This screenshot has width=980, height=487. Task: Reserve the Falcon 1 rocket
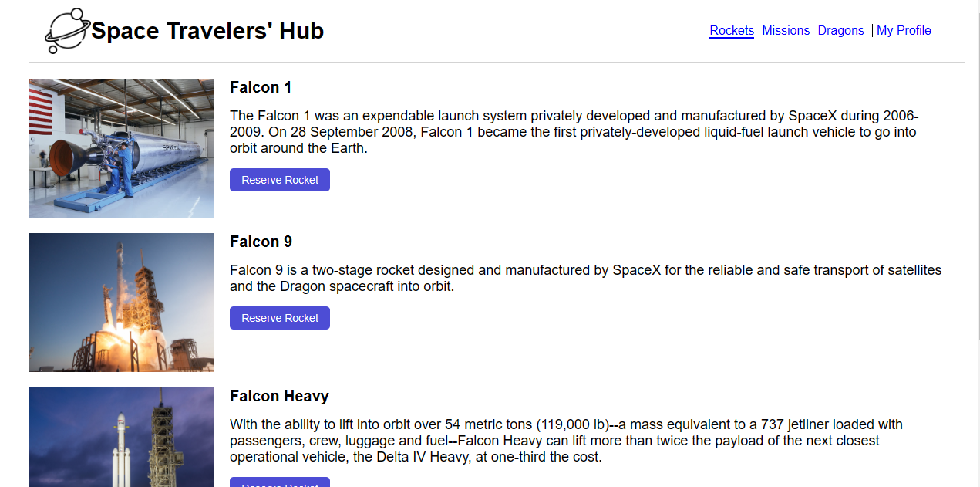point(280,180)
